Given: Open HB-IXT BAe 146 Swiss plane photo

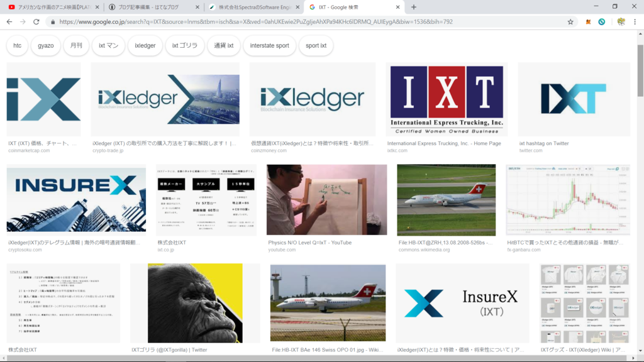Looking at the screenshot, I should pyautogui.click(x=328, y=304).
